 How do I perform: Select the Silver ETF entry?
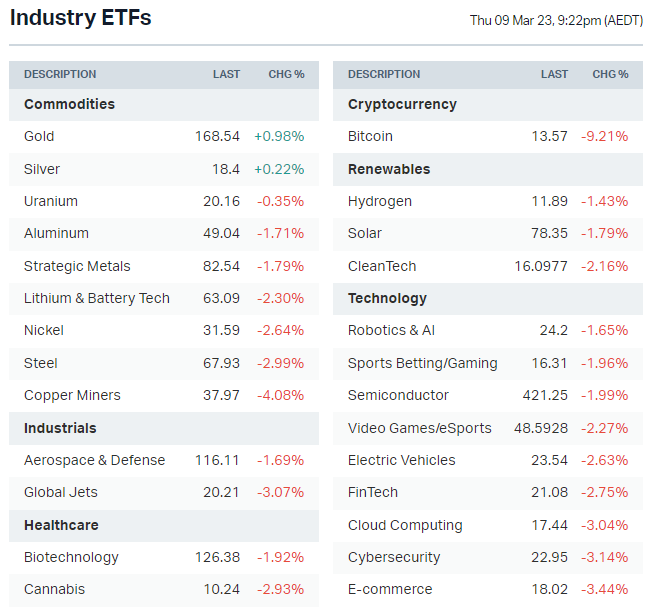[x=42, y=169]
